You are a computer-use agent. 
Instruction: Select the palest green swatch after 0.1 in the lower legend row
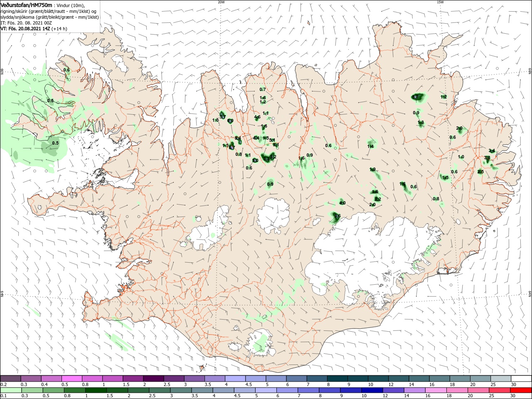[11, 390]
